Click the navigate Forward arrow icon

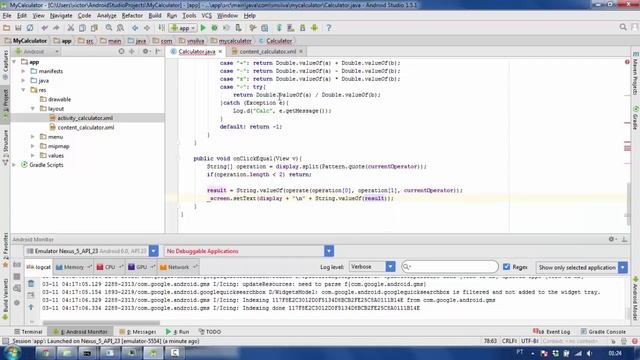pyautogui.click(x=147, y=28)
